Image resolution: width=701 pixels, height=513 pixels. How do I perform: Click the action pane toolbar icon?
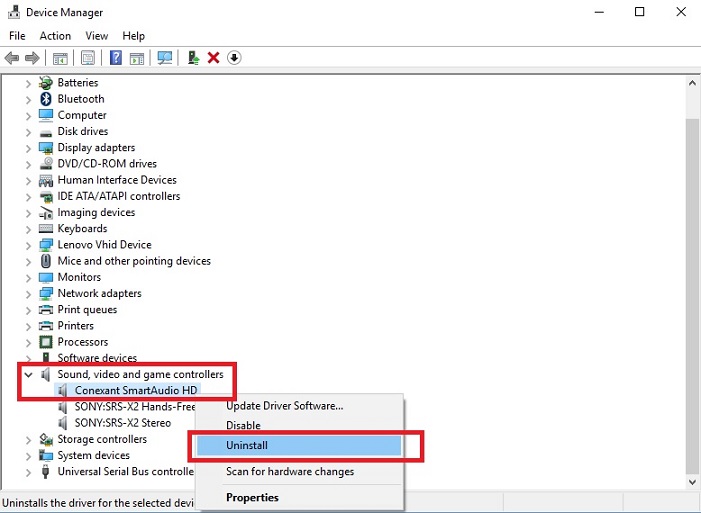click(x=137, y=58)
